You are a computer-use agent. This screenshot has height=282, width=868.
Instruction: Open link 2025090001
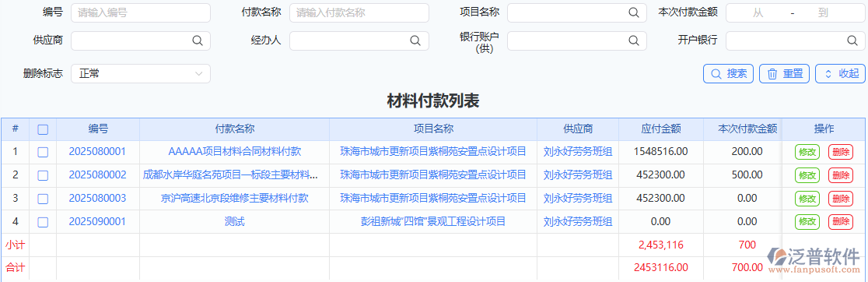click(x=97, y=221)
